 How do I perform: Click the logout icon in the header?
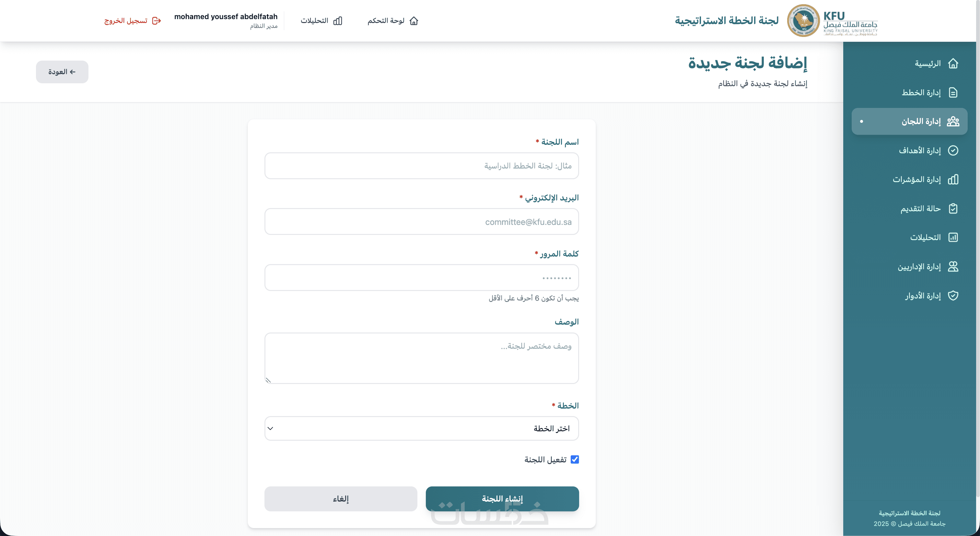[x=156, y=20]
